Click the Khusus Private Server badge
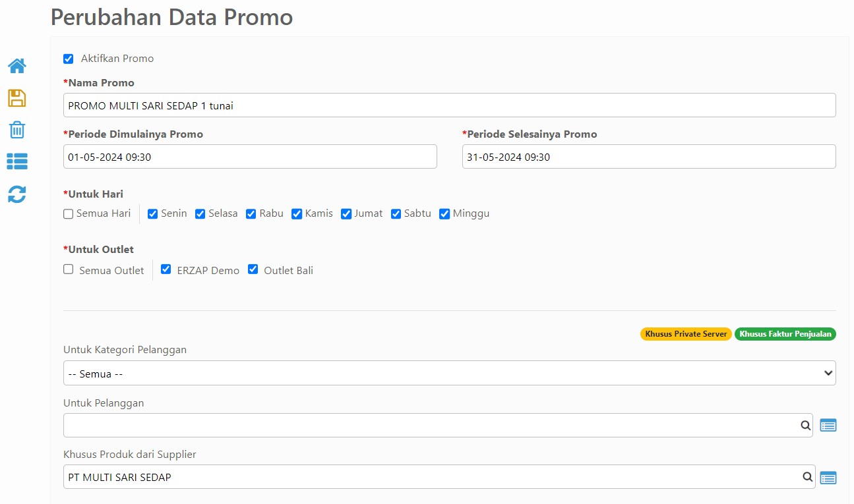Viewport: 854px width, 504px height. [x=686, y=334]
